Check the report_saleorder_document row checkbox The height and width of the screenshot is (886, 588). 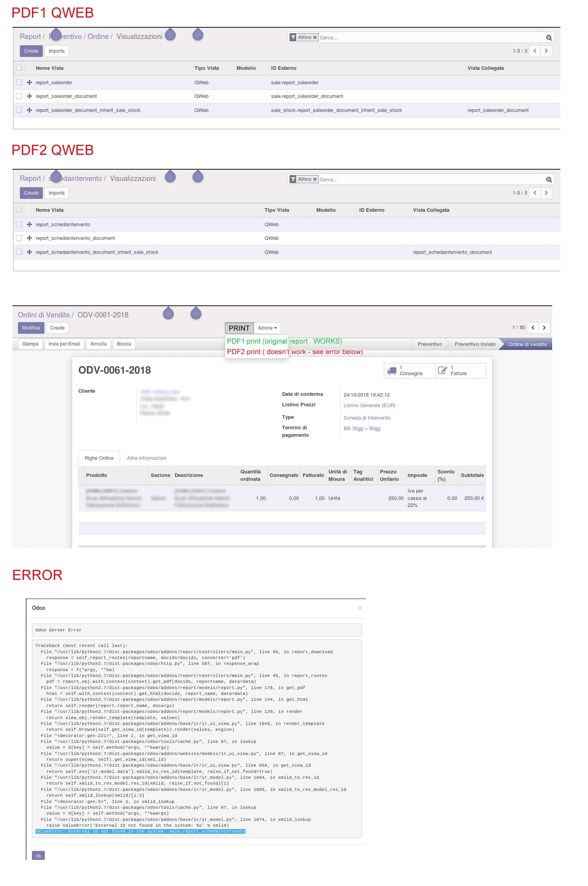pyautogui.click(x=19, y=96)
